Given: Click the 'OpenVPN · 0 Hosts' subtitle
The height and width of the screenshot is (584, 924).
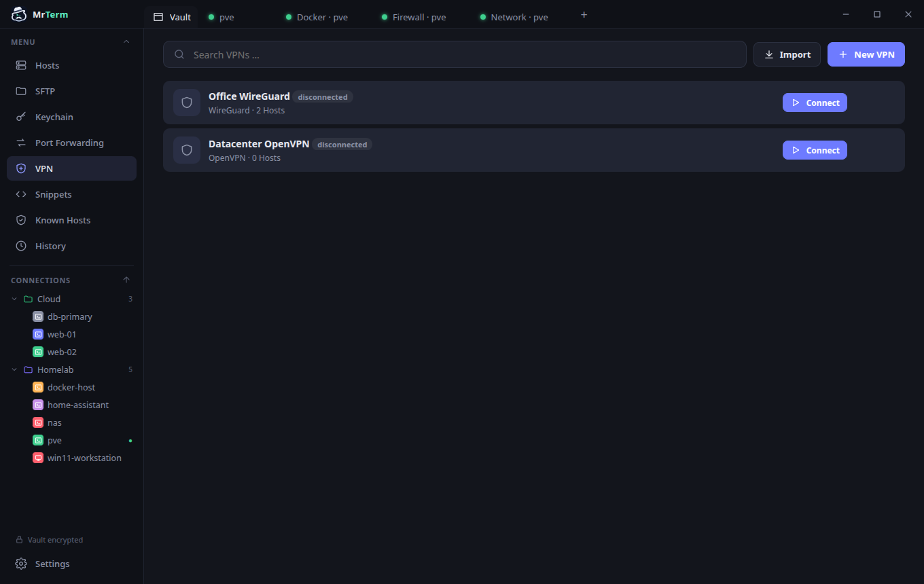Looking at the screenshot, I should 245,158.
